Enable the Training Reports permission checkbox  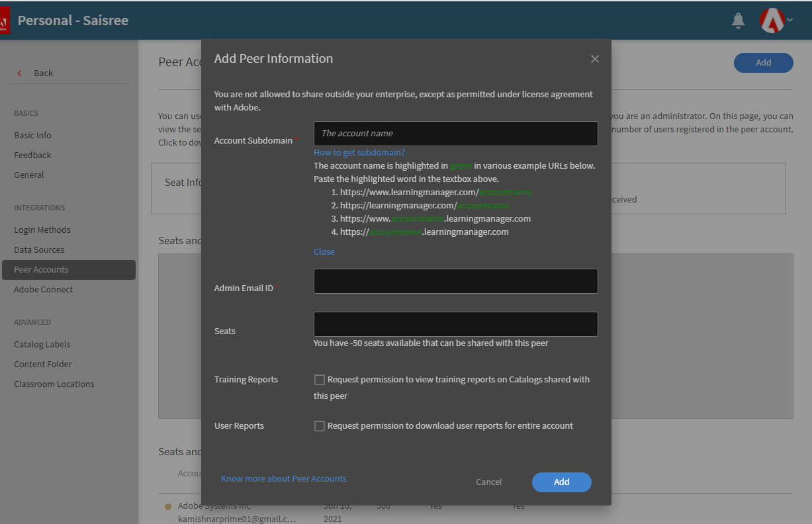[x=320, y=380]
